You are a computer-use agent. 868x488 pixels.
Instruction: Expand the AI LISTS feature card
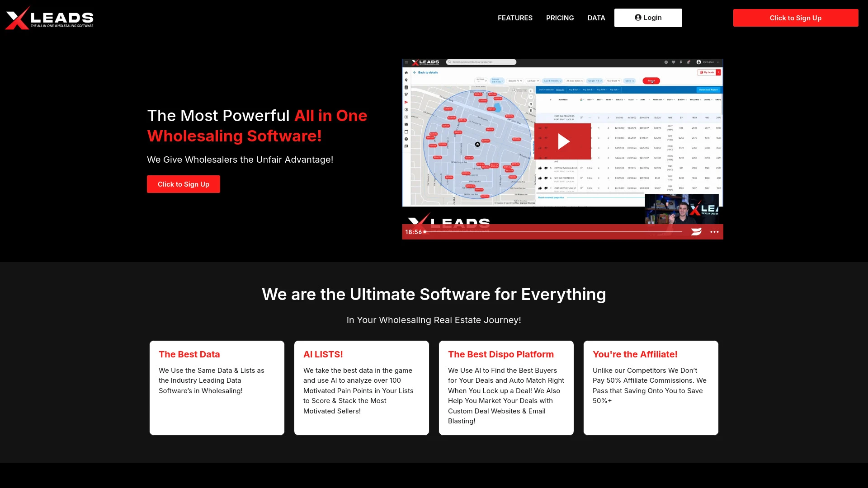tap(361, 387)
